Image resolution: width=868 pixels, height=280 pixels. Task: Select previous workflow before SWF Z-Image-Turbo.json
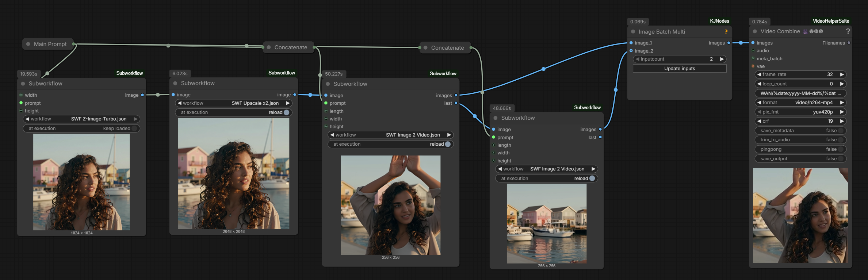(x=27, y=119)
